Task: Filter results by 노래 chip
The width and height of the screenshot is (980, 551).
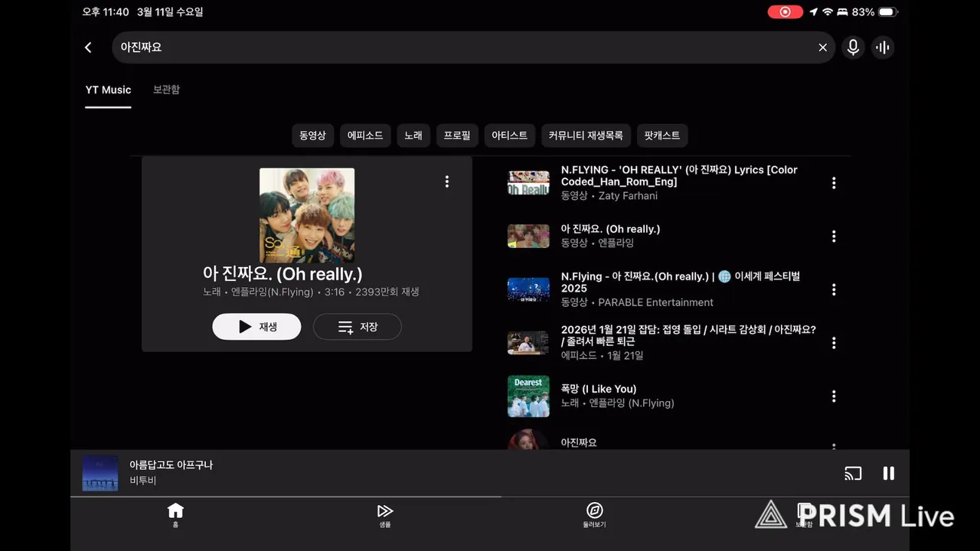Action: [413, 135]
